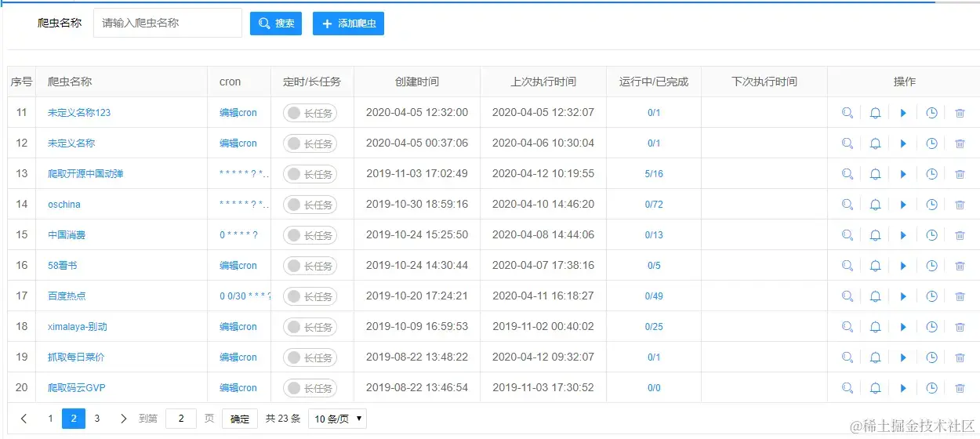This screenshot has width=980, height=439.
Task: Go to next page arrow
Action: tap(123, 419)
